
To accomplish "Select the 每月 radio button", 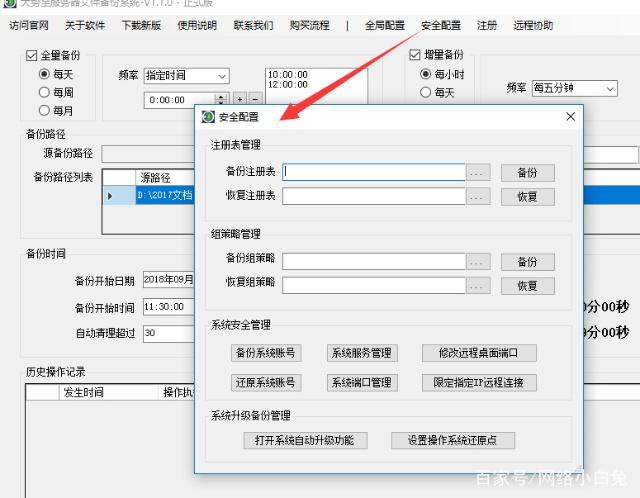I will tap(44, 110).
